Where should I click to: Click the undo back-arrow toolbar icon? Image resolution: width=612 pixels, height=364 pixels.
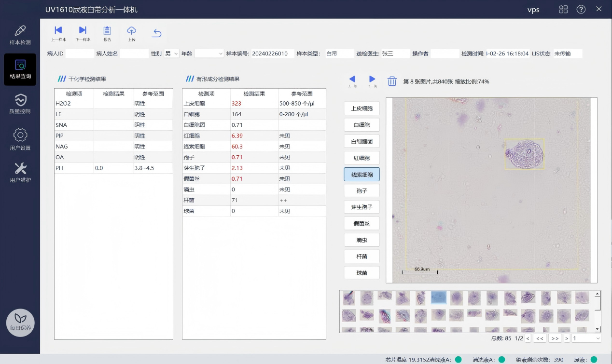pyautogui.click(x=157, y=33)
